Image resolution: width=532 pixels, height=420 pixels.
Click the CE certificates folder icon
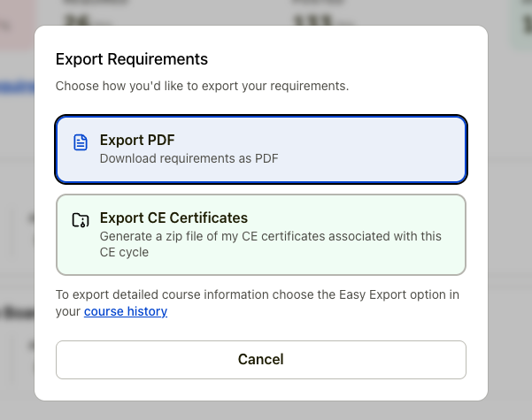point(81,220)
